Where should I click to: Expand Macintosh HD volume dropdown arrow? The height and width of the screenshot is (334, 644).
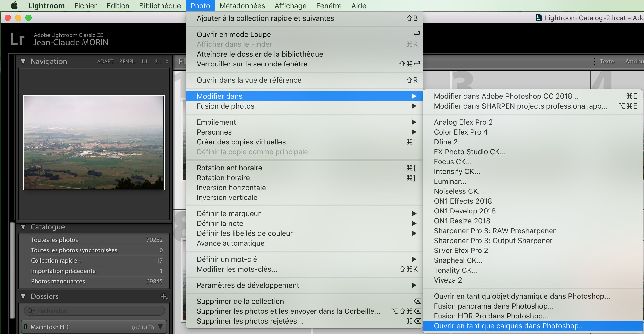(x=160, y=327)
